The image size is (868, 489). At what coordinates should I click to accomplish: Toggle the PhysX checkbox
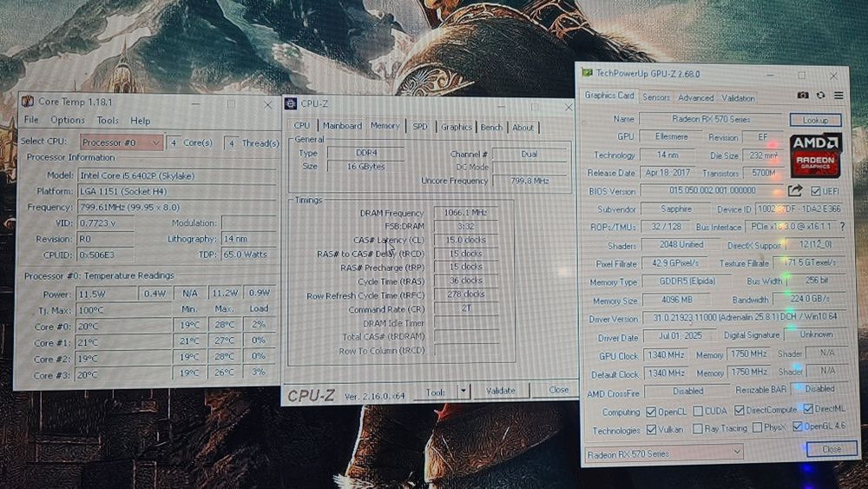coord(757,427)
